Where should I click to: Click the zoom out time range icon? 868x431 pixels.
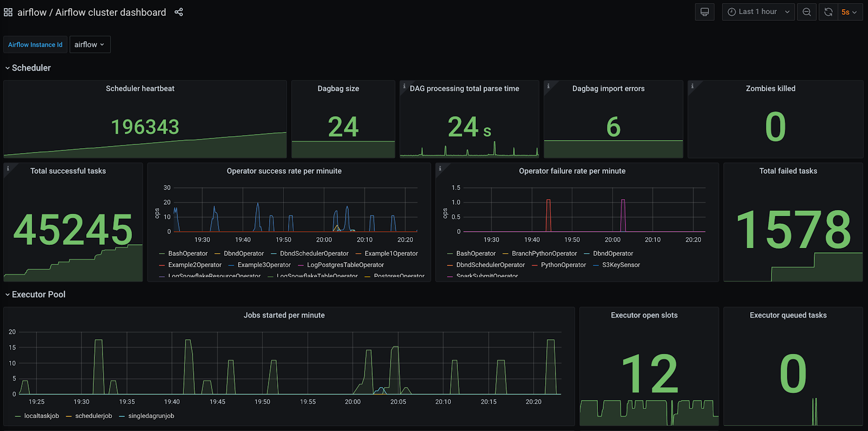(x=807, y=12)
